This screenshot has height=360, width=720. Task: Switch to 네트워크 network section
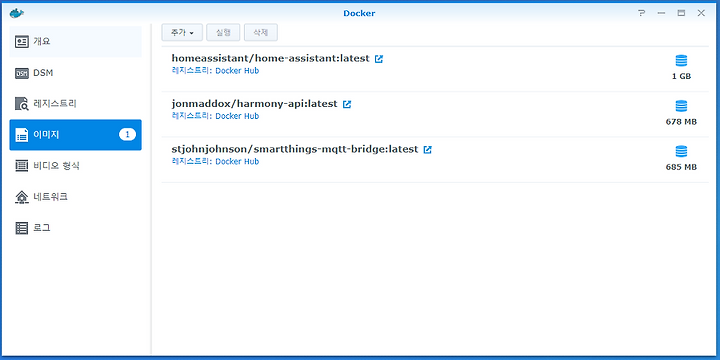pyautogui.click(x=75, y=197)
